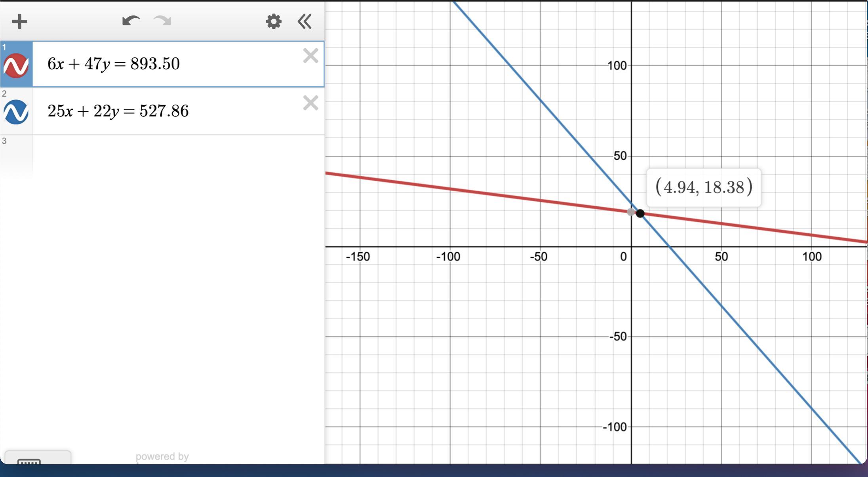Place cursor in second equation field
868x477 pixels.
[x=118, y=111]
